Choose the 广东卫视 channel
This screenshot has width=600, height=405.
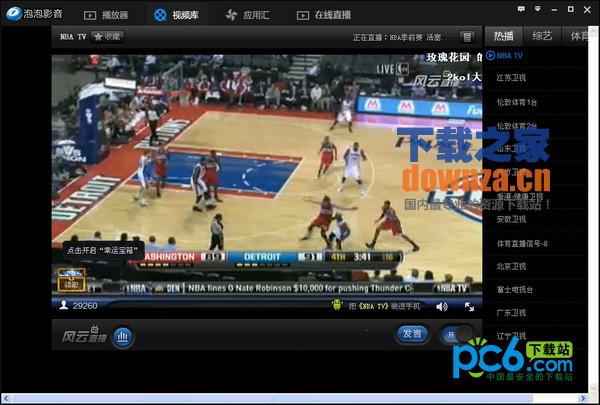pos(511,313)
